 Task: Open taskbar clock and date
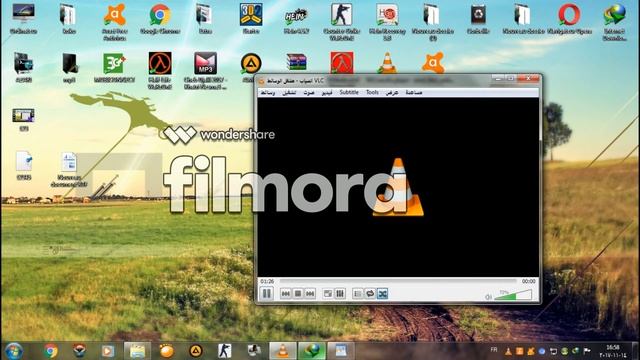click(613, 351)
